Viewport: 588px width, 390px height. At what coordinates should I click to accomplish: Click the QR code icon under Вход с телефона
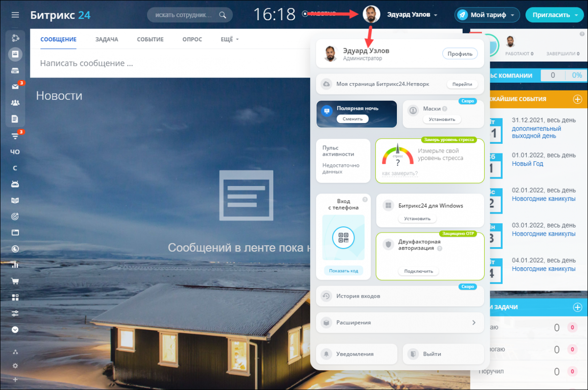click(343, 237)
